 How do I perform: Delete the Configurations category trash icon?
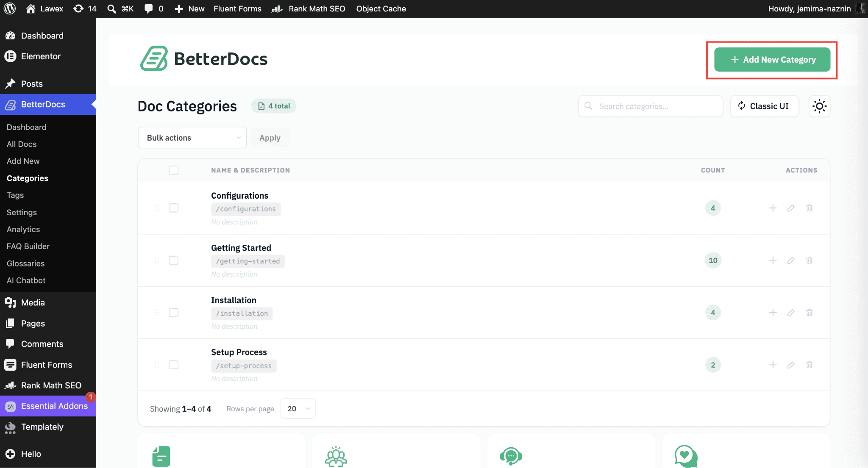(x=809, y=208)
